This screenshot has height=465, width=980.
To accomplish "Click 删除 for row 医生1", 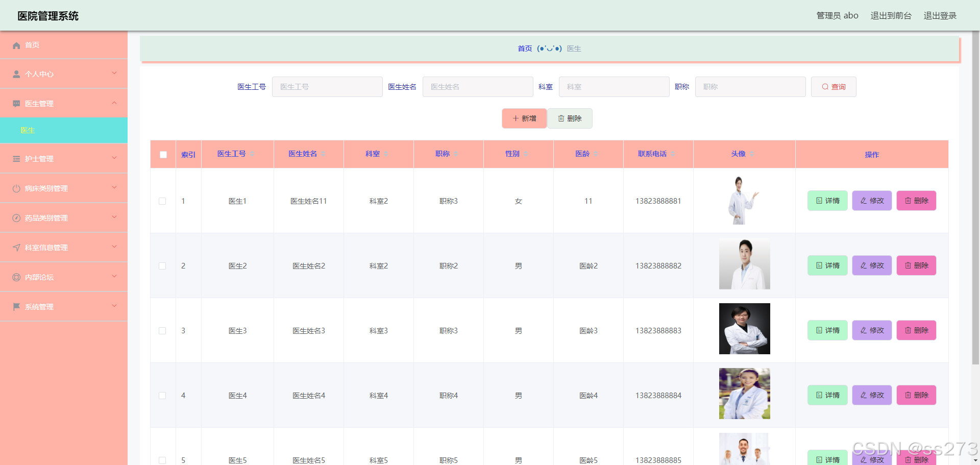I will [916, 201].
